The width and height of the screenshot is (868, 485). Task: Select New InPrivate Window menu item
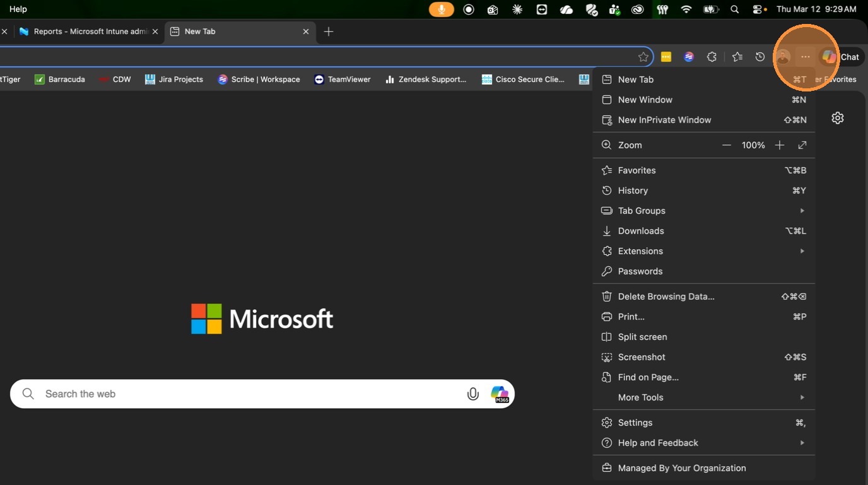pyautogui.click(x=664, y=120)
